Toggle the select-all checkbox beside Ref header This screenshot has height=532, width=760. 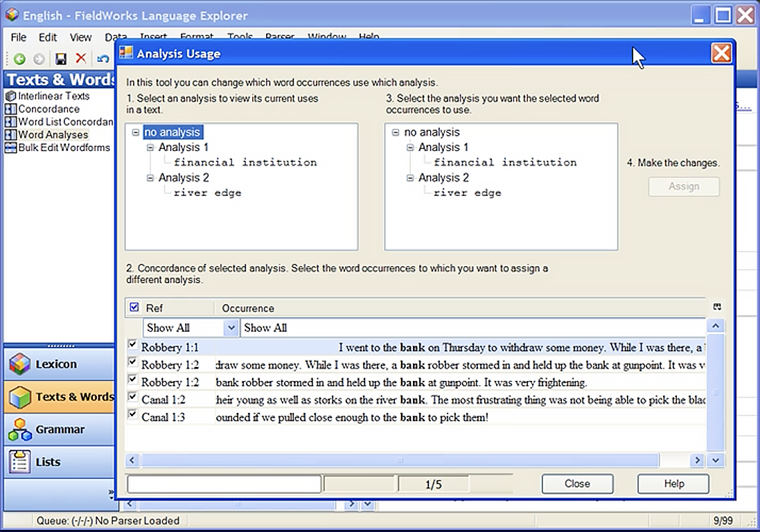pos(134,308)
